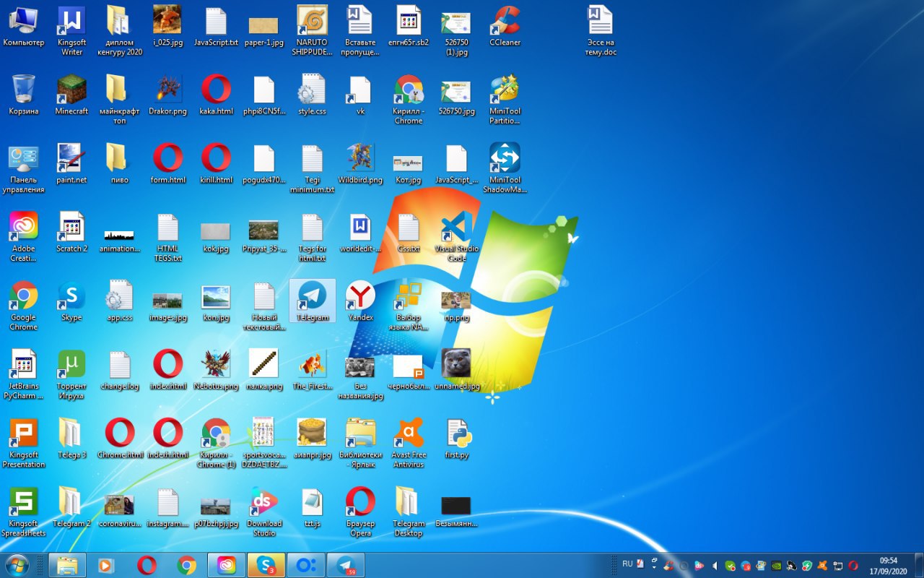Open the clock showing 09:54
Screen dimensions: 924x578
pyautogui.click(x=889, y=565)
